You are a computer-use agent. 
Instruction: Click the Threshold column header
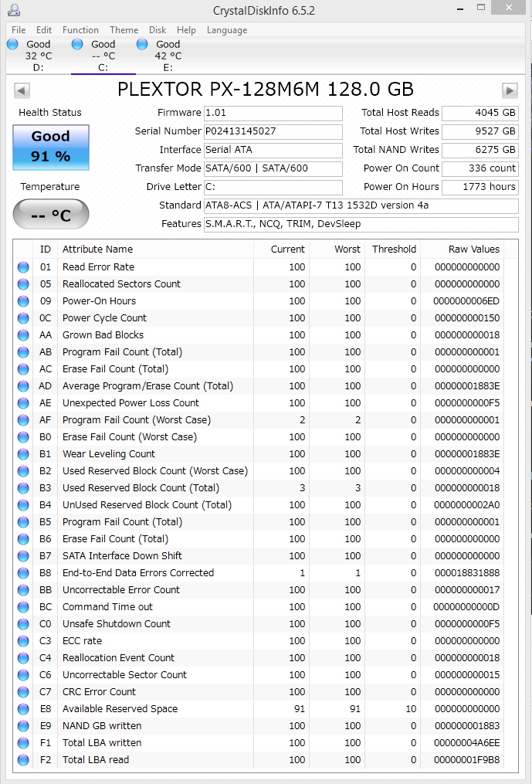coord(393,249)
